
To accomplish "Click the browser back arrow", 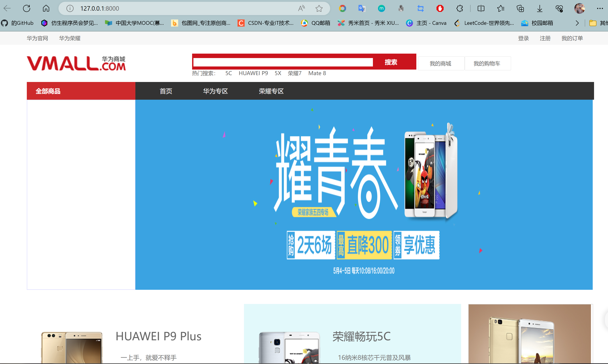I will (x=7, y=8).
